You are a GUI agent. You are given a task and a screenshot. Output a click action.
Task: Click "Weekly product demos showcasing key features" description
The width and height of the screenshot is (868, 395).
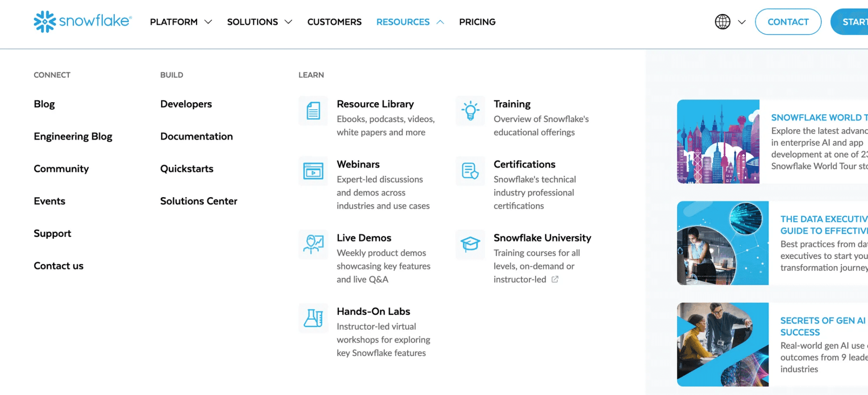click(x=383, y=266)
